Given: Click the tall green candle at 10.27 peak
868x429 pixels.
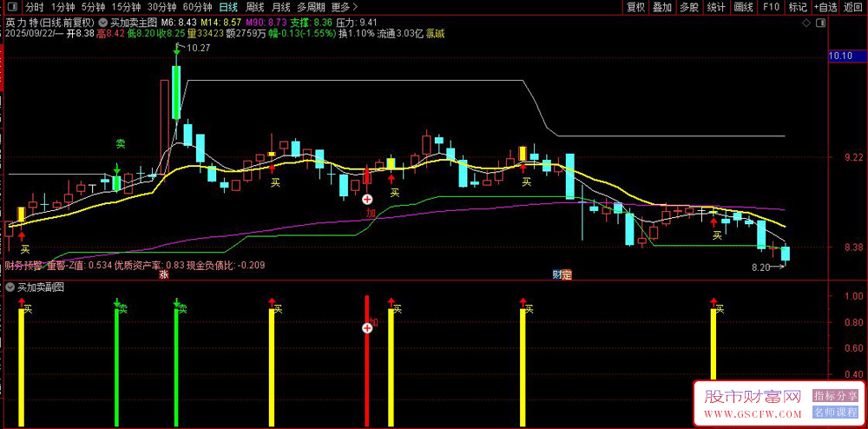Looking at the screenshot, I should tap(176, 92).
